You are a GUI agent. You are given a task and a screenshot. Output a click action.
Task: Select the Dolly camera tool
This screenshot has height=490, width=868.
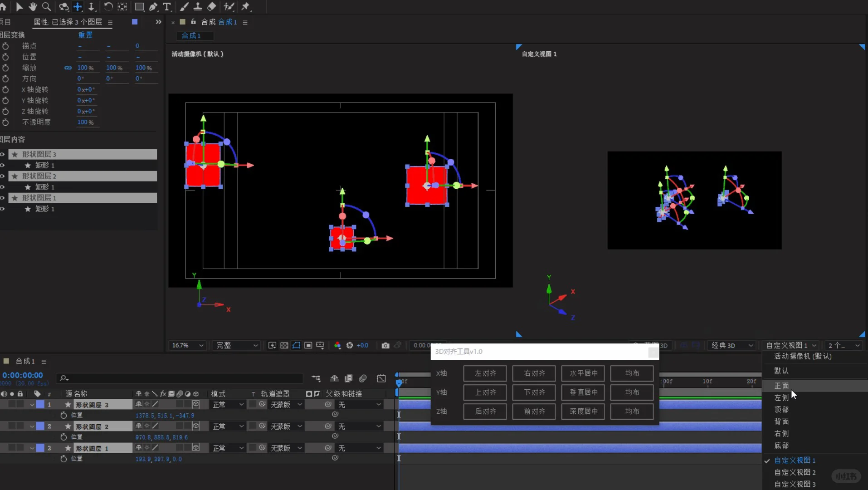click(x=92, y=6)
